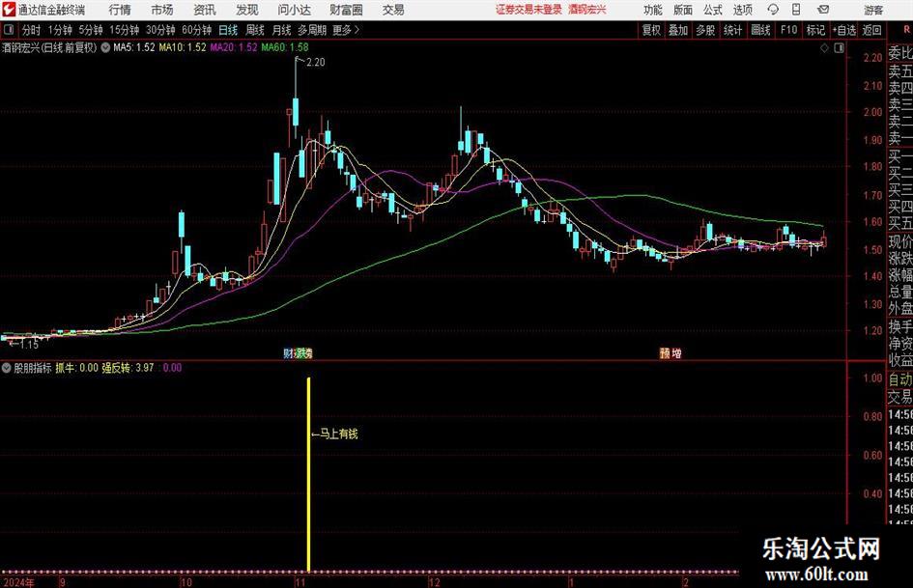Open the 画线 drawing tools
The height and width of the screenshot is (588, 913).
click(761, 30)
